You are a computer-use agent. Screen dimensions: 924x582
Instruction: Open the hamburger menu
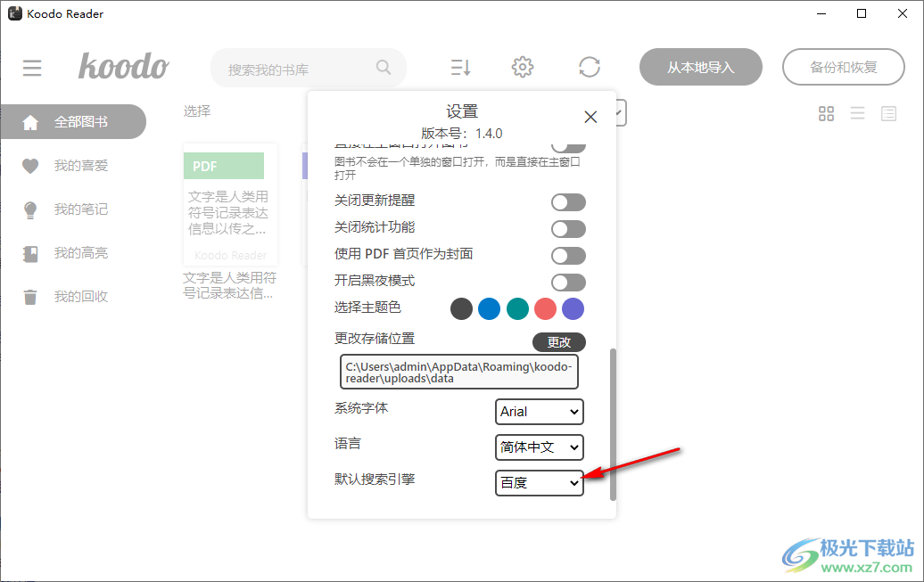point(32,68)
